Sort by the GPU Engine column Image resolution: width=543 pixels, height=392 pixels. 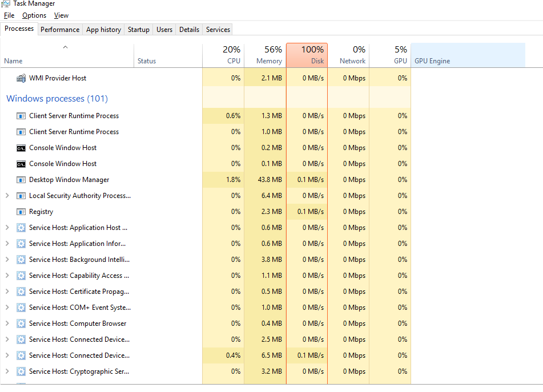pos(468,55)
